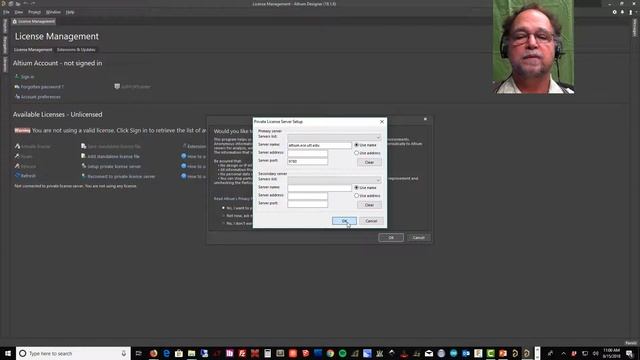The width and height of the screenshot is (640, 360).
Task: Open Microsoft Store from the taskbar
Action: 179,353
